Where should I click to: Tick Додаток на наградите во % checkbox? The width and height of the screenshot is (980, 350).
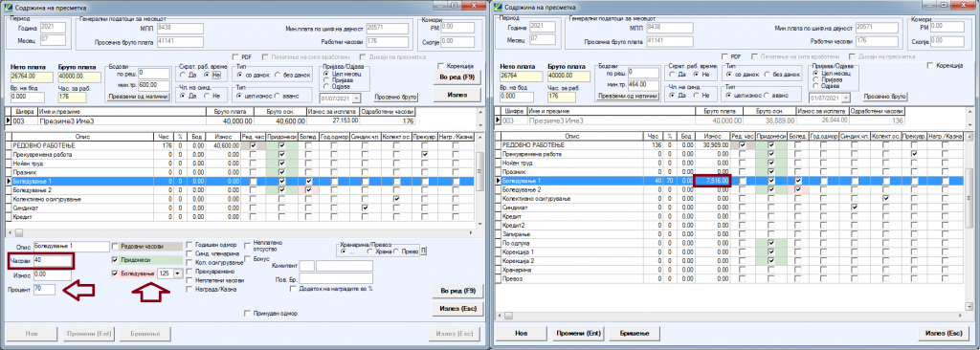tap(294, 290)
